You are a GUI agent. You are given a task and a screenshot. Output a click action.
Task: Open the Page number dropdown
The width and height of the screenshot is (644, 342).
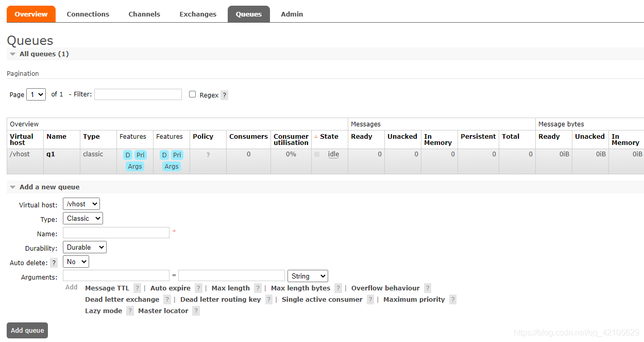(36, 94)
